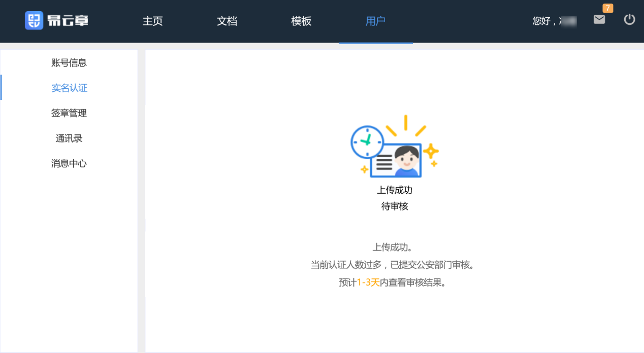Click the 待审核 status text
Viewport: 644px width, 353px height.
[x=395, y=206]
